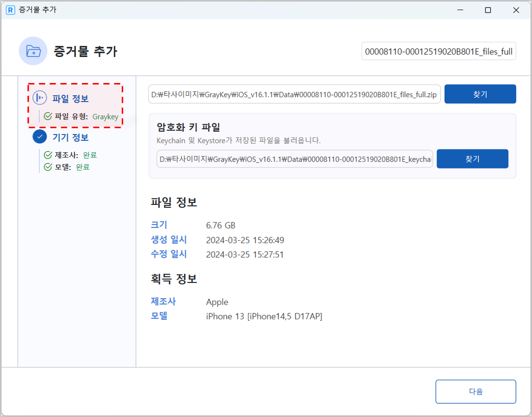
Task: Click the 암호화 키 파일 heading
Action: pos(188,127)
